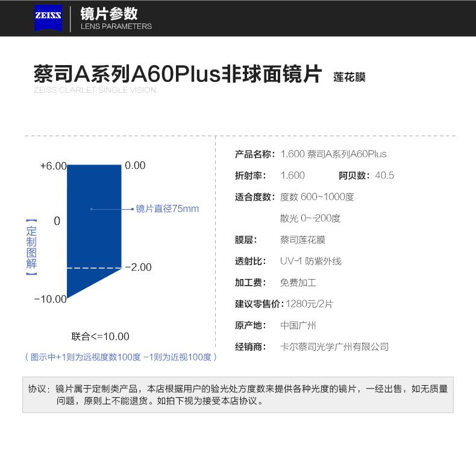476x455 pixels.
Task: Click the +6.00 chart label
Action: [x=54, y=166]
